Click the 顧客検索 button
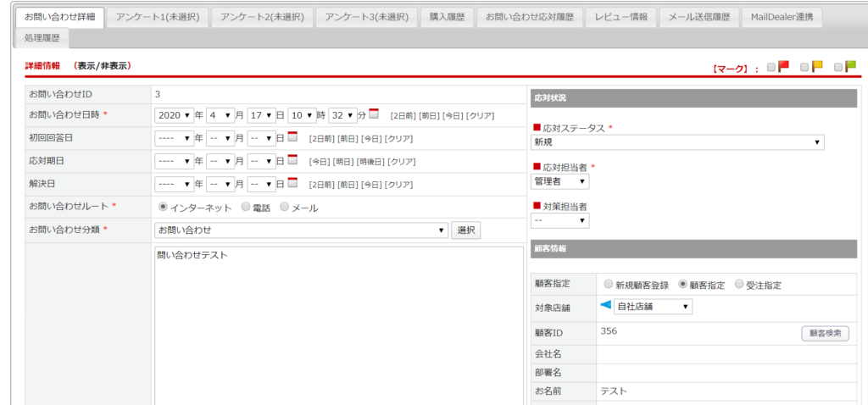Screen dimensions: 868x405 (x=825, y=333)
